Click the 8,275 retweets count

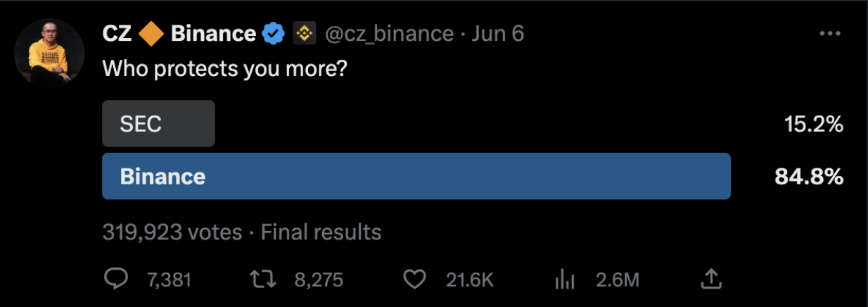[x=319, y=280]
